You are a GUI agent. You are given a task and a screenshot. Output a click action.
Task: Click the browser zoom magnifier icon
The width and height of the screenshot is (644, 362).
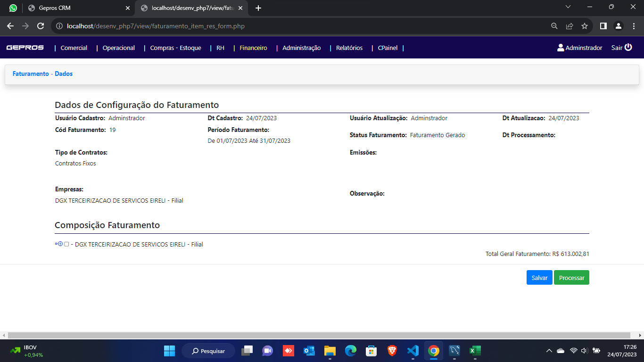554,26
